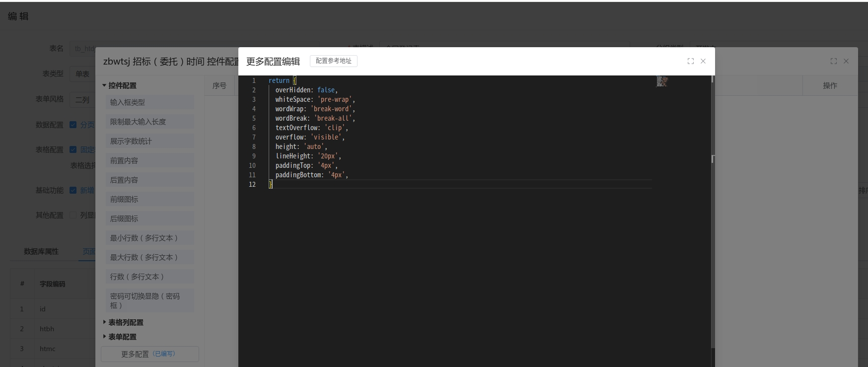
Task: Click the 更多配置 (已编写) button
Action: tap(149, 354)
